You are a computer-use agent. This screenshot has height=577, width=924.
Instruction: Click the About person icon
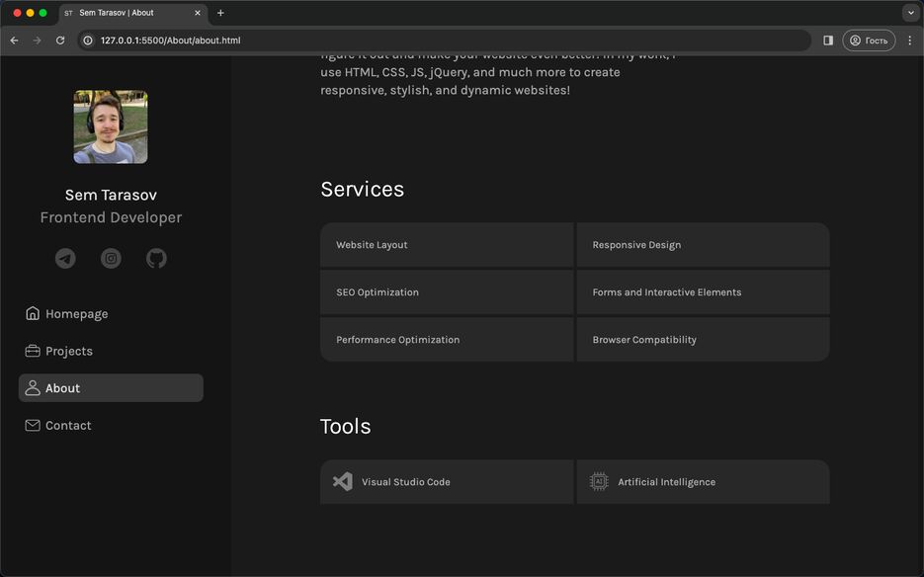click(33, 388)
